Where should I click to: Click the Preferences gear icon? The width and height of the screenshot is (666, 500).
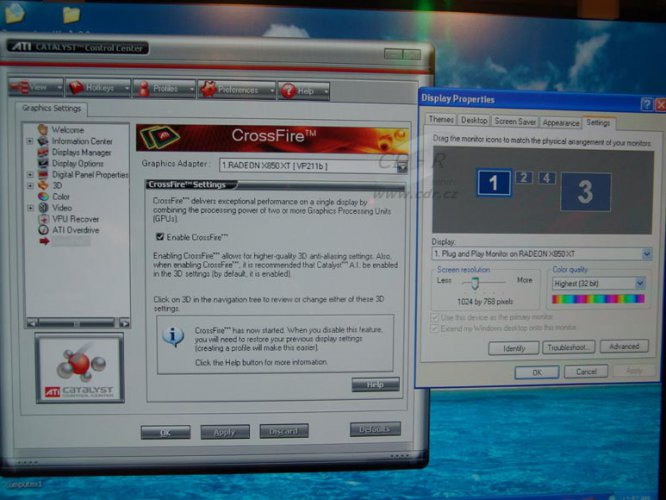(209, 89)
